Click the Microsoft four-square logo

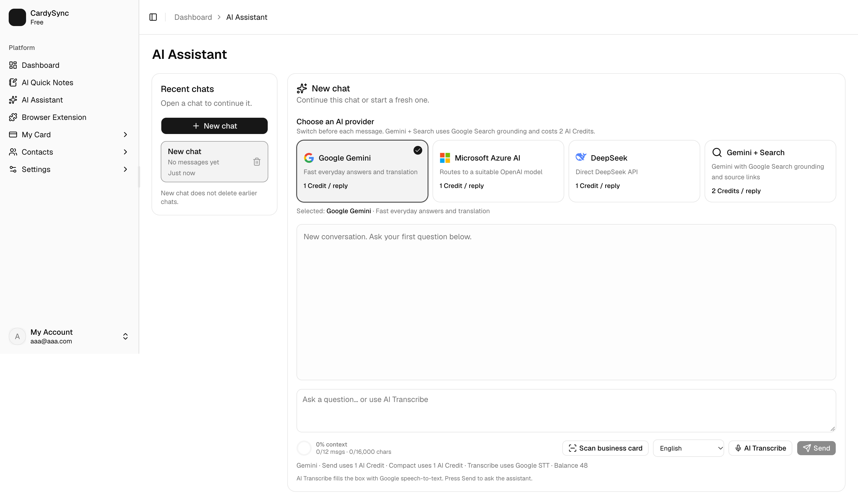[x=445, y=158]
